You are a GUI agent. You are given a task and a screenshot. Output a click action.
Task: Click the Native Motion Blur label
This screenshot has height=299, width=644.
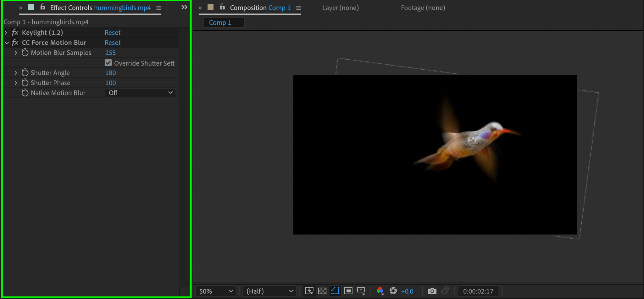coord(58,93)
